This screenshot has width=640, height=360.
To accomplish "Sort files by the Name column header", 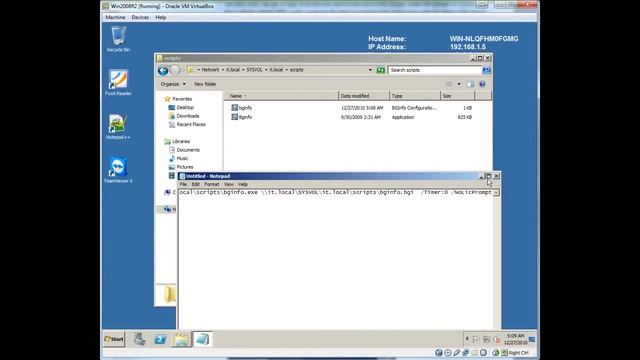I will (281, 96).
